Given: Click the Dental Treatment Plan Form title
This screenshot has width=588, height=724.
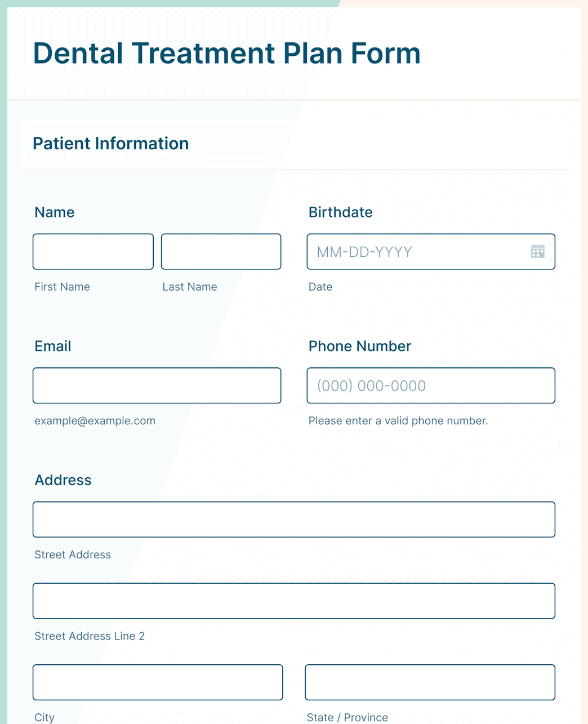Looking at the screenshot, I should [226, 54].
